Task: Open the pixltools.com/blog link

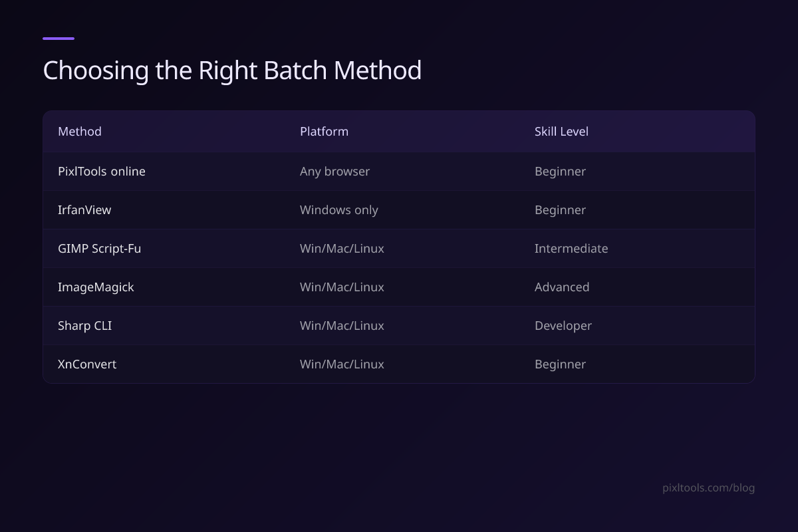Action: click(709, 487)
